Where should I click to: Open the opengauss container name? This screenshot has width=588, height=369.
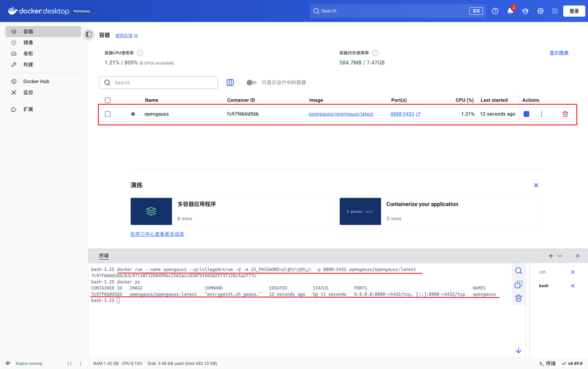click(157, 114)
